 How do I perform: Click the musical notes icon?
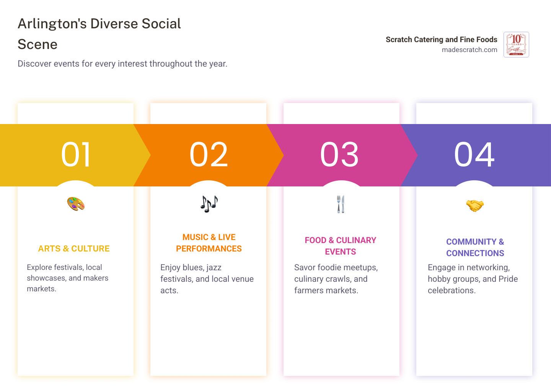[x=209, y=204]
